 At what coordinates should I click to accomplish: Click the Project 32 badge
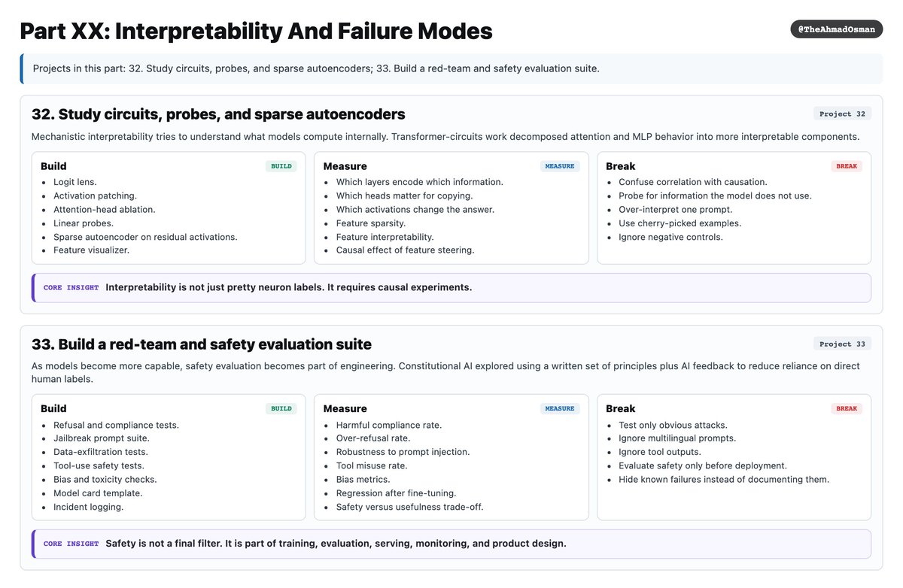coord(842,114)
